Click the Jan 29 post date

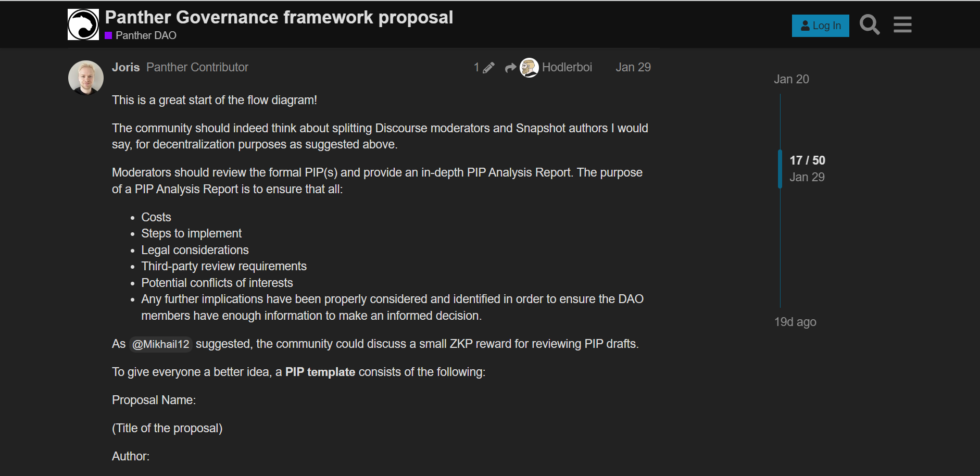pos(633,67)
